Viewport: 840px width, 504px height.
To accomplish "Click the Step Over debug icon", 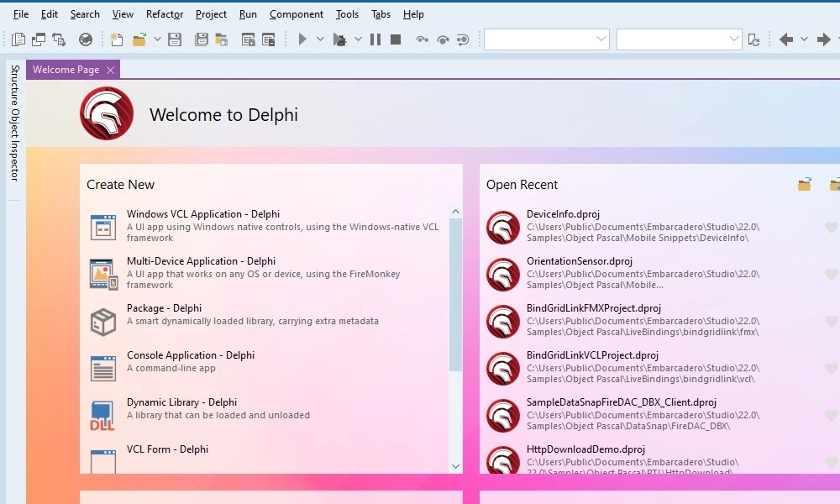I will pyautogui.click(x=443, y=39).
